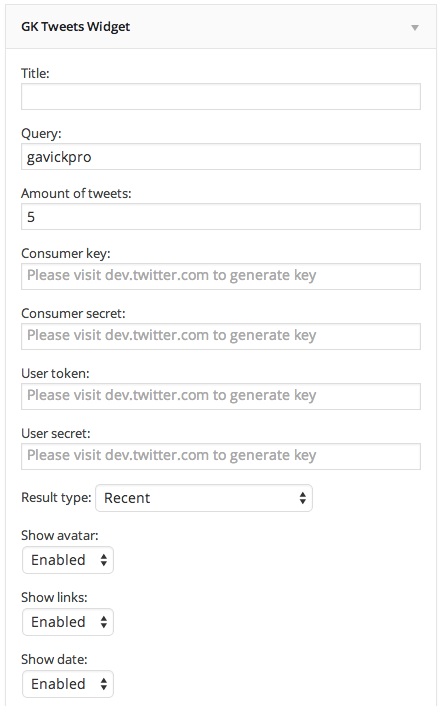Click the Query label text

pos(41,134)
